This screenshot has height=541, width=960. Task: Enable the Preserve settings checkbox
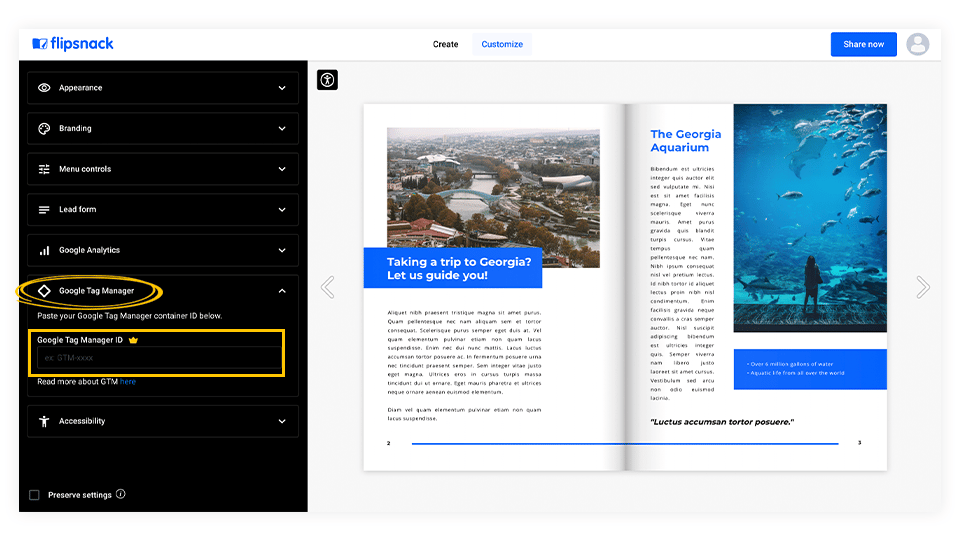pos(34,494)
